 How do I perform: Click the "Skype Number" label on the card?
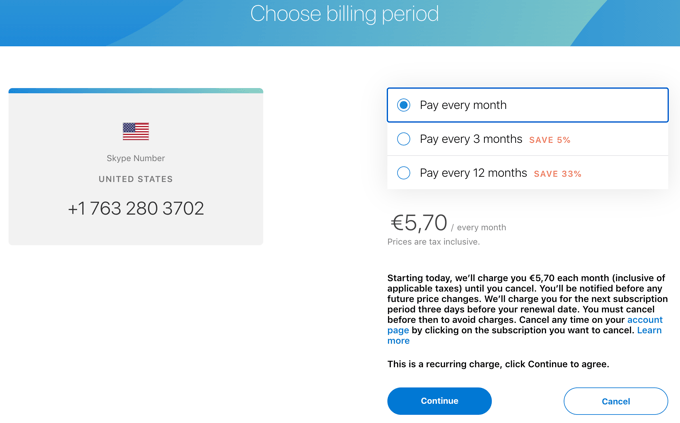pyautogui.click(x=136, y=158)
